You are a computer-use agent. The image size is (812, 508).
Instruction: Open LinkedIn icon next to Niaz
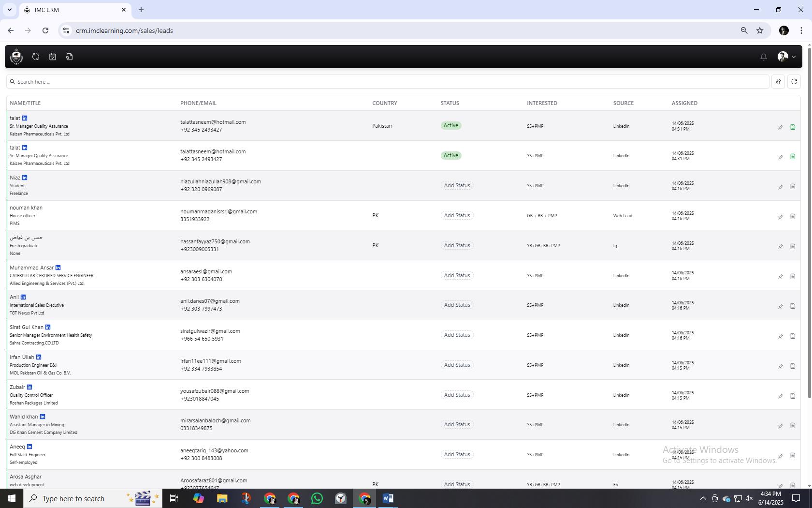pos(25,178)
